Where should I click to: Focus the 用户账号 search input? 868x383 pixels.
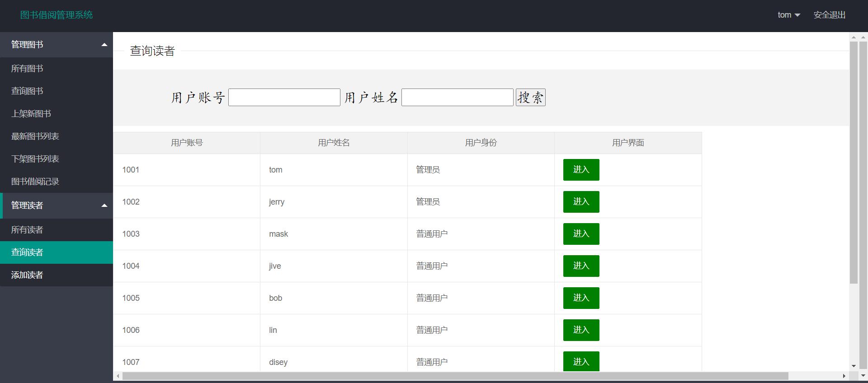click(284, 98)
